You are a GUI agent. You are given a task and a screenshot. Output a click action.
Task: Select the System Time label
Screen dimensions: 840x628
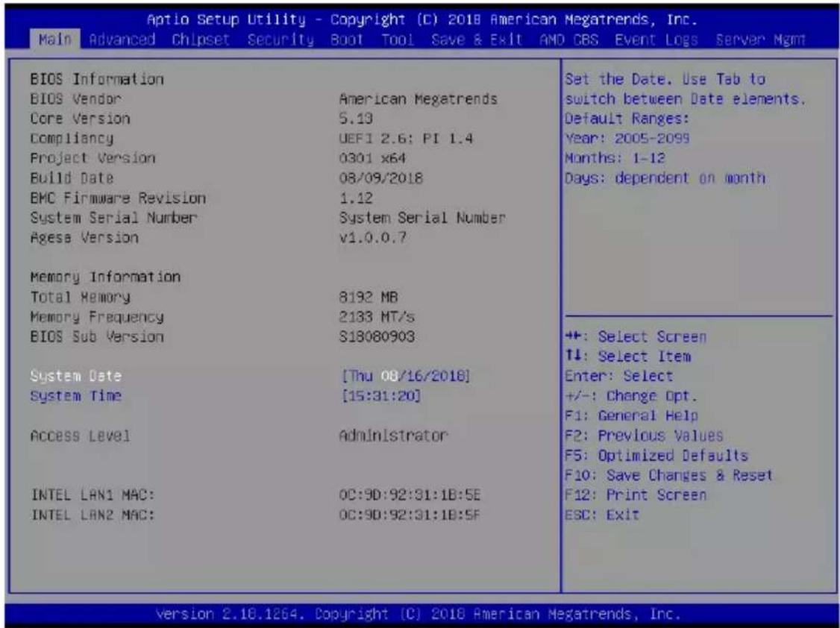coord(75,395)
